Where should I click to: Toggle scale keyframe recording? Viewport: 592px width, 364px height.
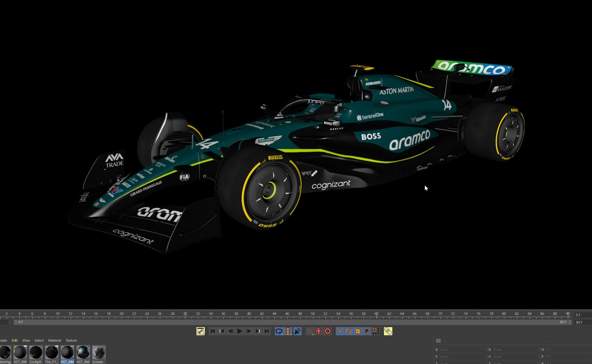click(358, 331)
